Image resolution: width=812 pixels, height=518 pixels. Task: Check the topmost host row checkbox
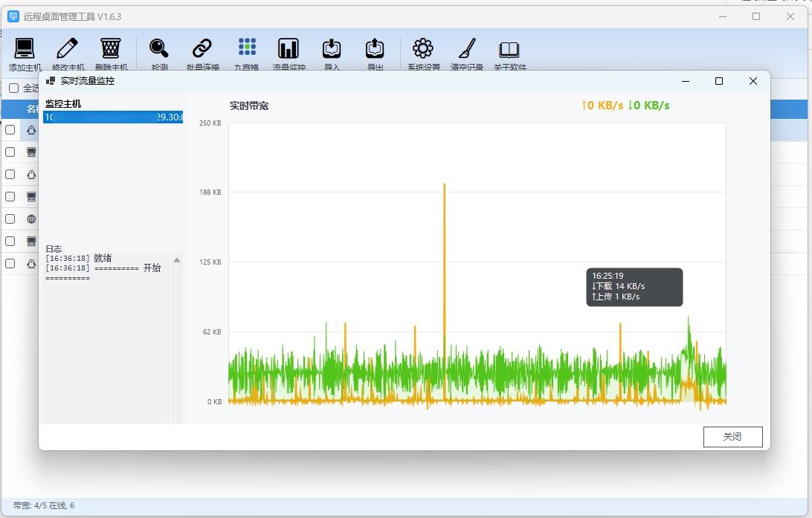point(10,130)
